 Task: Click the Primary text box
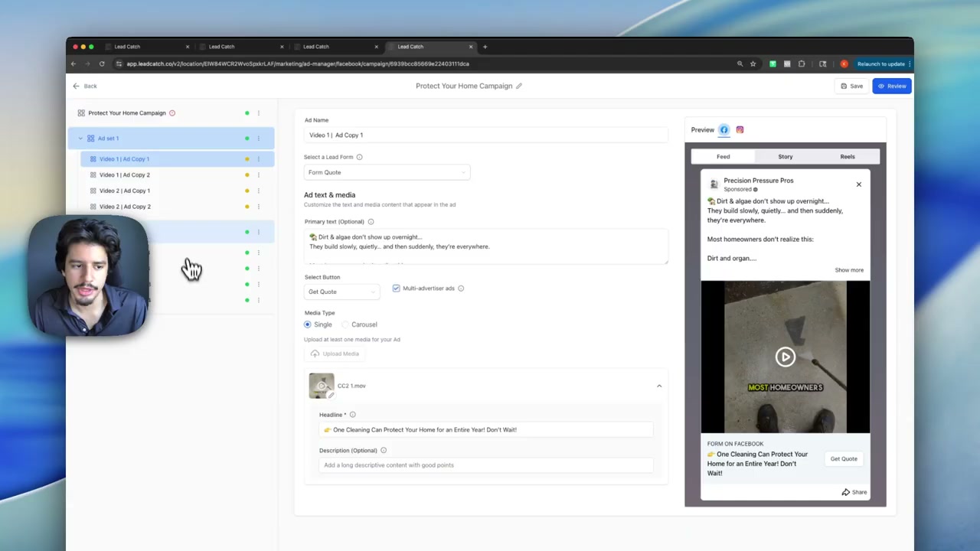pos(485,246)
